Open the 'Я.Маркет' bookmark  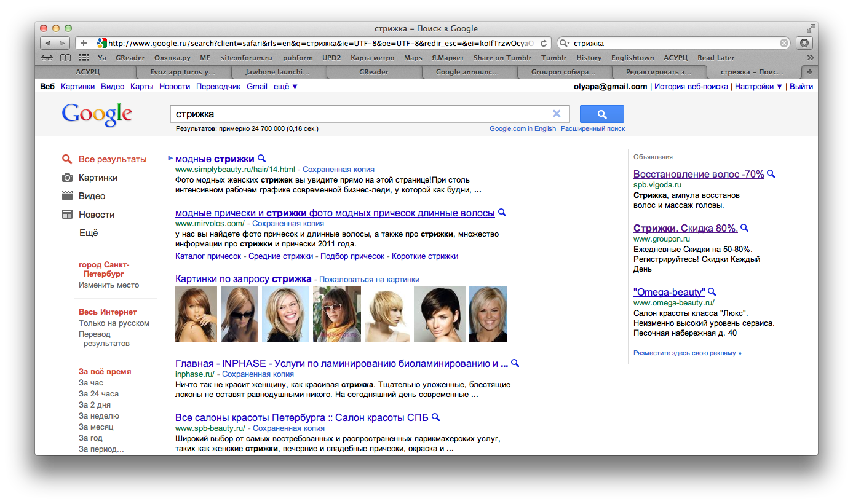click(x=447, y=58)
